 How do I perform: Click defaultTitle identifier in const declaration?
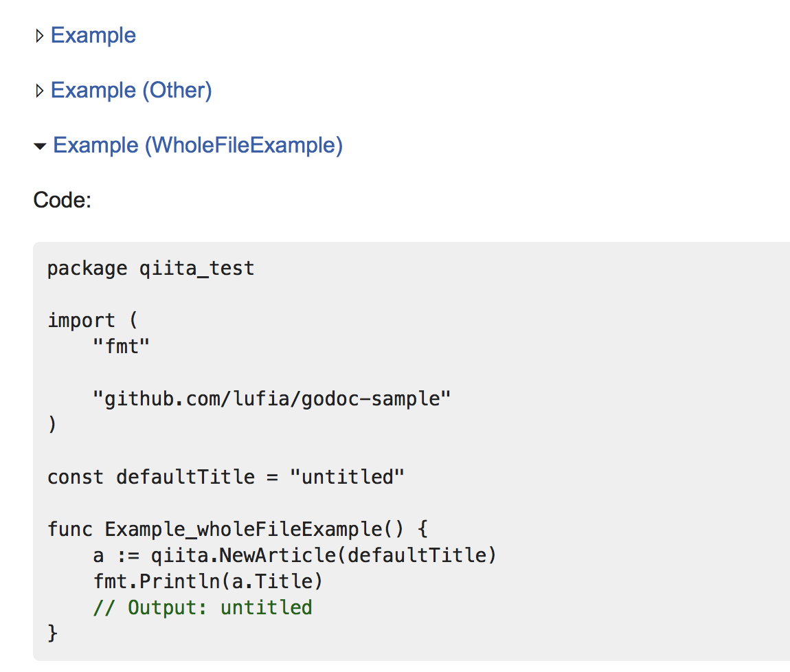pos(185,477)
